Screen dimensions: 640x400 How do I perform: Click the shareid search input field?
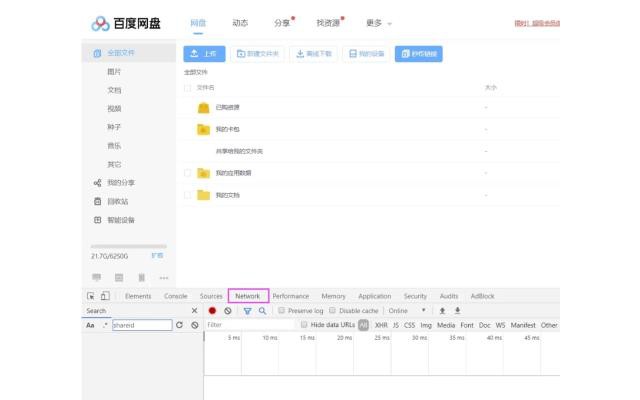pyautogui.click(x=142, y=325)
